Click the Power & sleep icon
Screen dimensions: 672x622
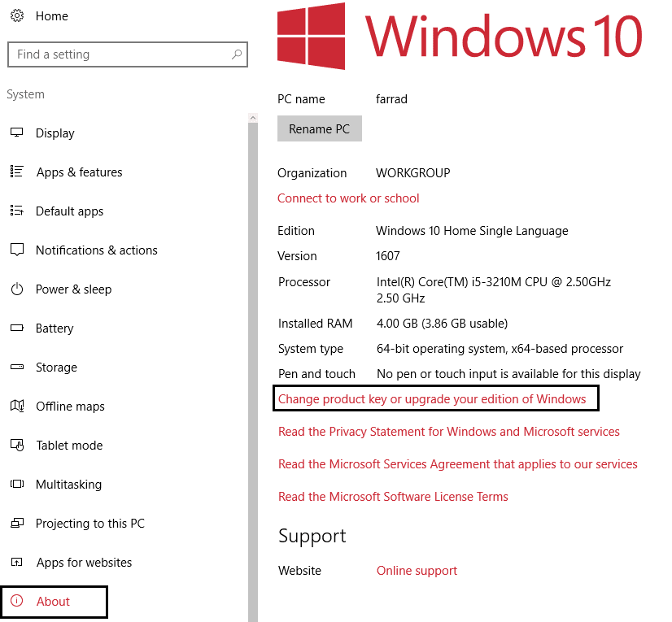pyautogui.click(x=17, y=289)
